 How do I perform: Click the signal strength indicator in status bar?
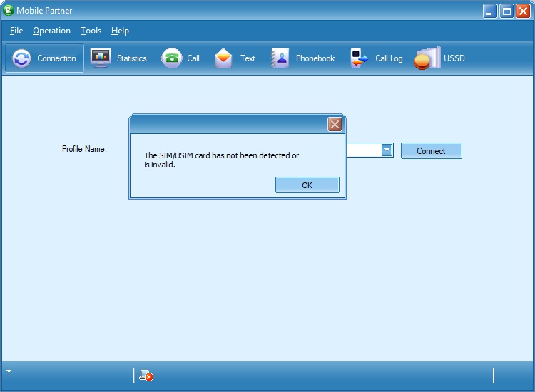[9, 373]
